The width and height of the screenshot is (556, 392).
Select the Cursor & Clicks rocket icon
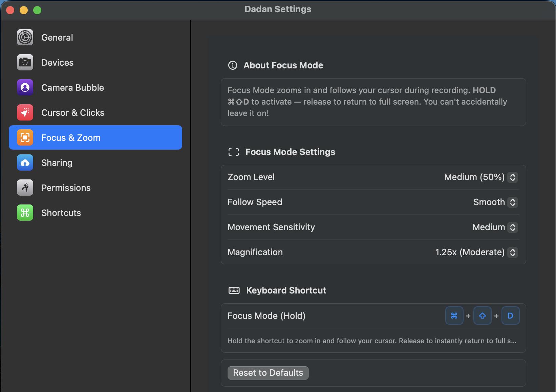(25, 112)
